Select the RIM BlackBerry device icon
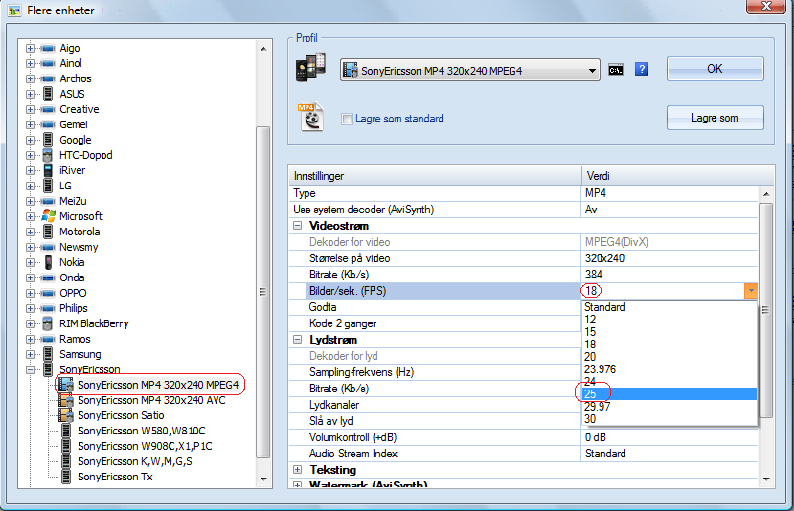The height and width of the screenshot is (511, 794). pyautogui.click(x=48, y=323)
